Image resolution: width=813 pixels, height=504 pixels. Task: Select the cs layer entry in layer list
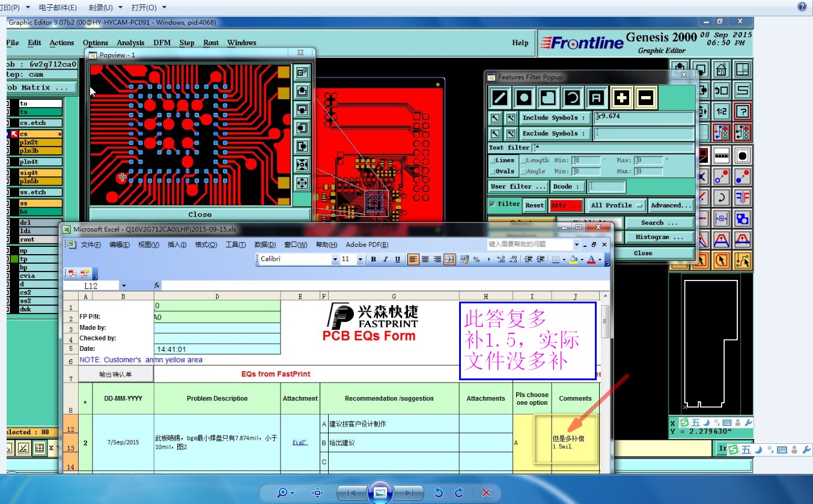tap(40, 134)
